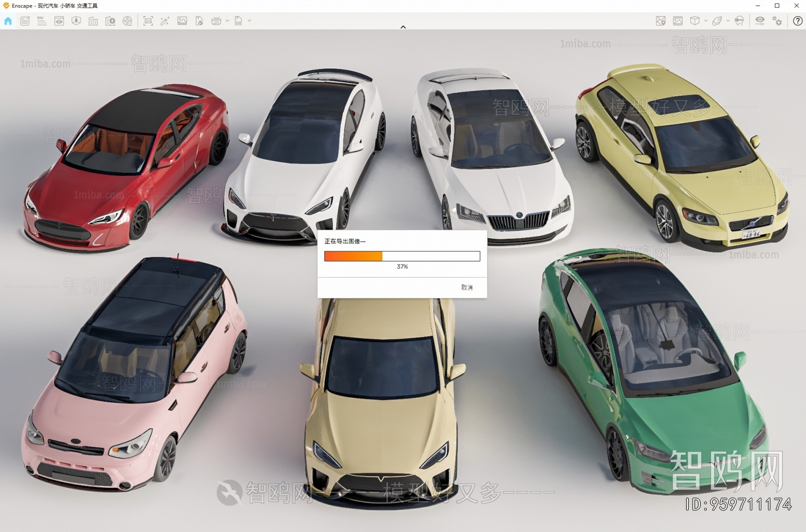Screen dimensions: 806x532
Task: Toggle the Visual Settings eye icon
Action: (760, 21)
